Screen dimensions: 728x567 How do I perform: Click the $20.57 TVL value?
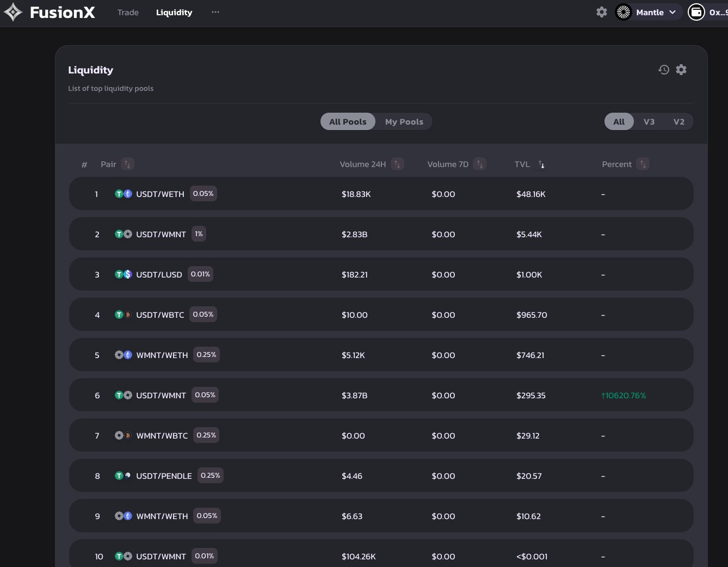(x=529, y=476)
